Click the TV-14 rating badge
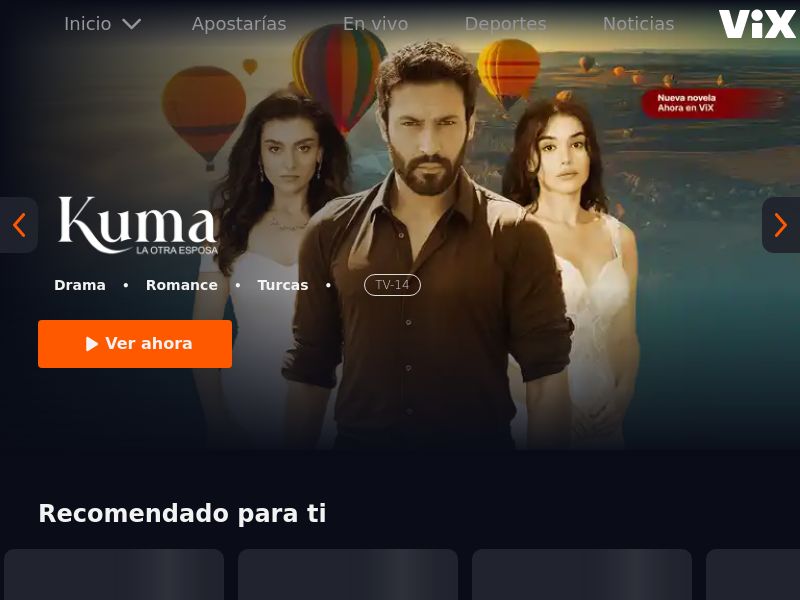Viewport: 800px width, 600px height. (x=392, y=285)
